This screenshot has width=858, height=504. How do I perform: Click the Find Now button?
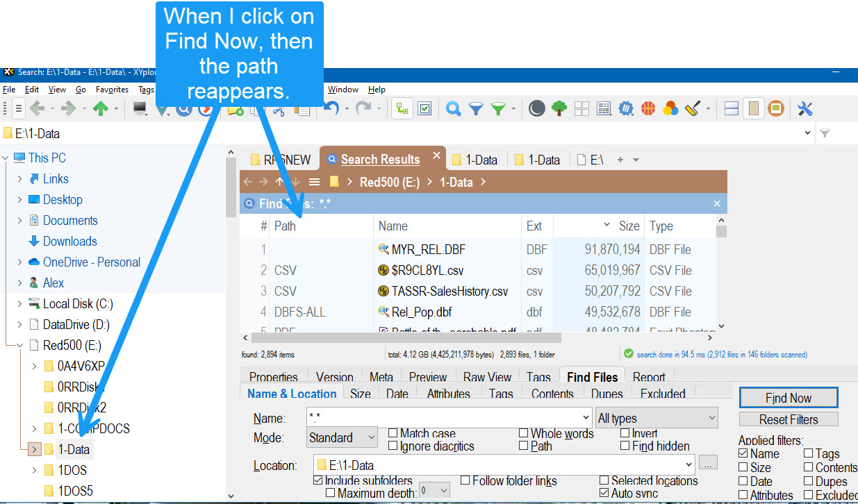(788, 398)
